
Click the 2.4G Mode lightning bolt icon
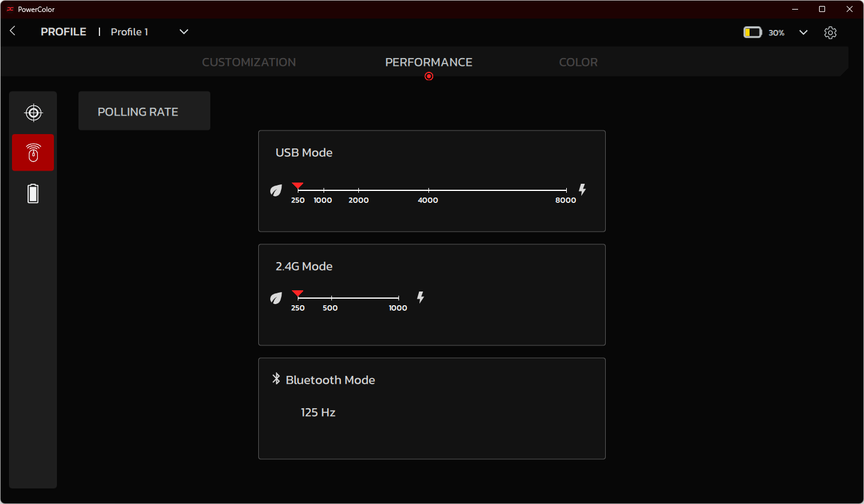(421, 297)
